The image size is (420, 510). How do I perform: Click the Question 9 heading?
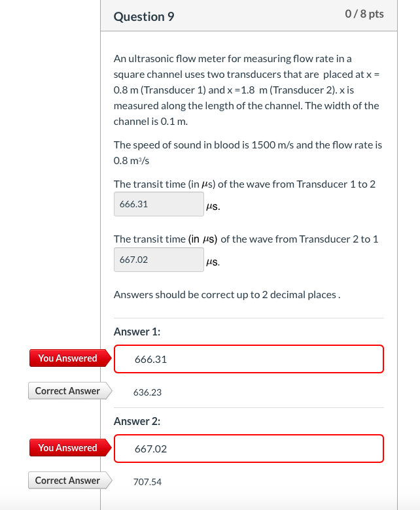pyautogui.click(x=144, y=16)
